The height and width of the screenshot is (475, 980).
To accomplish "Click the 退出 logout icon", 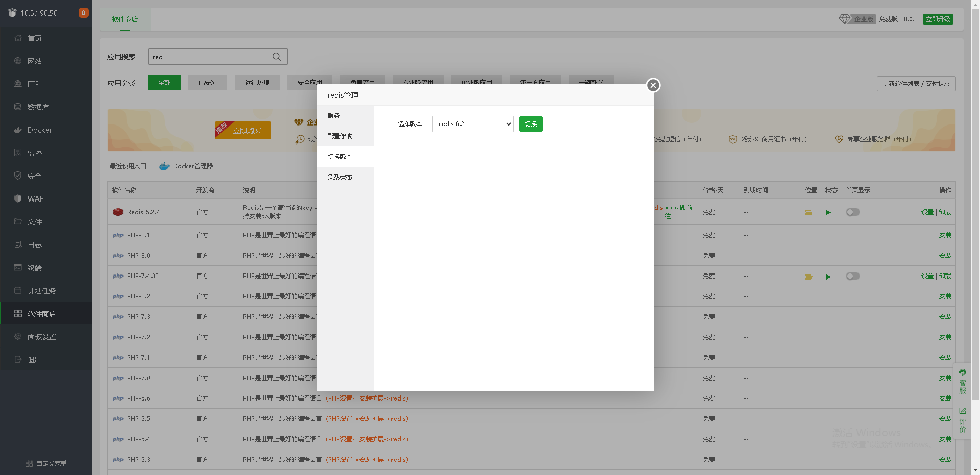I will pos(18,359).
